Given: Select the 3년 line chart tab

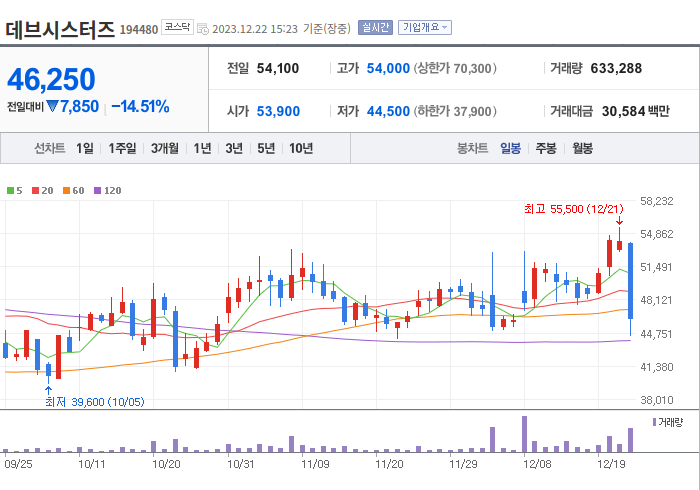Looking at the screenshot, I should 234,148.
